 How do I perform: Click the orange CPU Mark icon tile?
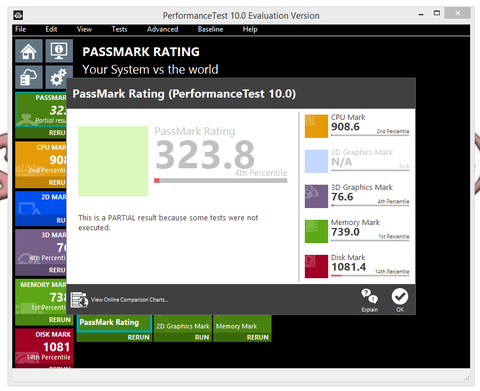[316, 126]
